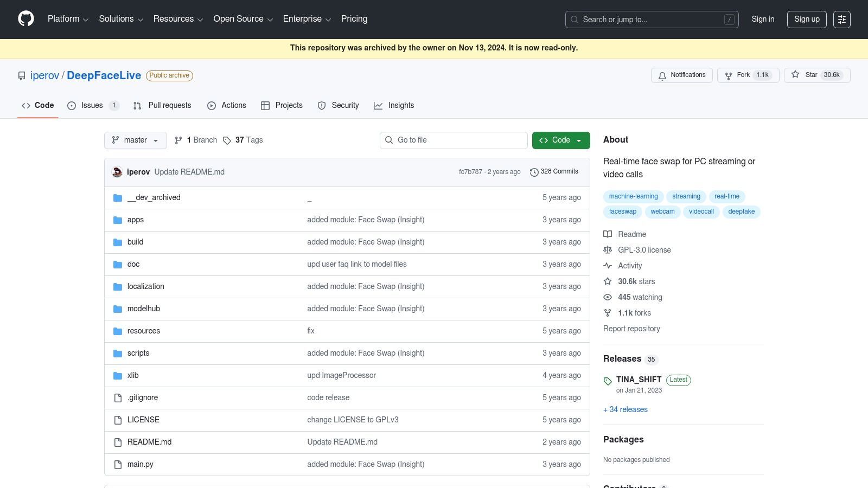868x488 pixels.
Task: Open the GPL-3.0 license page
Action: click(x=644, y=250)
